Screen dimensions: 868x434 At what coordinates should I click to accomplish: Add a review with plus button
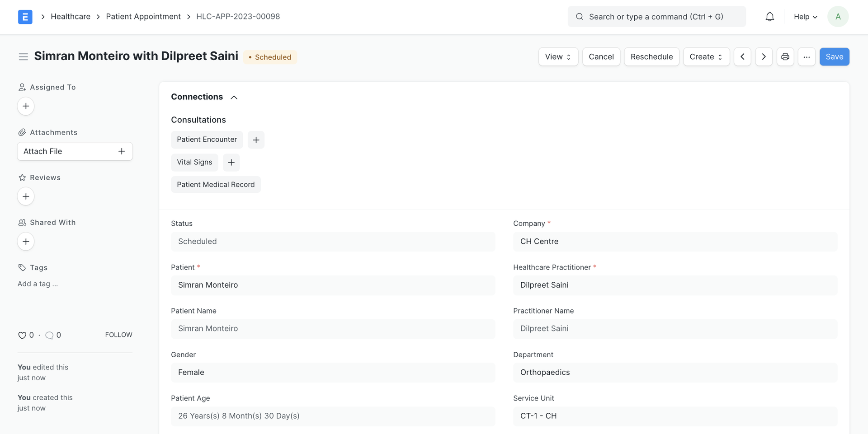[26, 196]
